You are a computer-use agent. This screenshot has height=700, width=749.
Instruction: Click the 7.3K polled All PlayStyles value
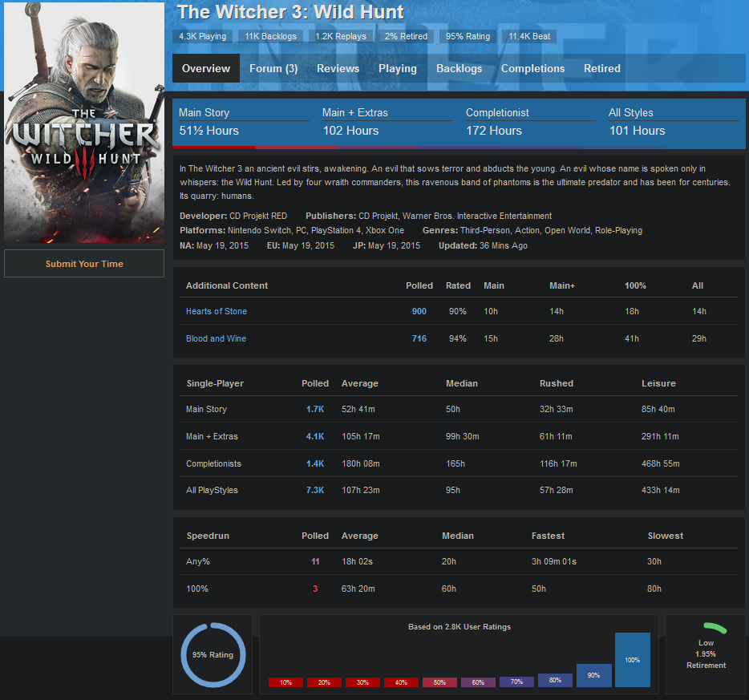click(x=315, y=491)
